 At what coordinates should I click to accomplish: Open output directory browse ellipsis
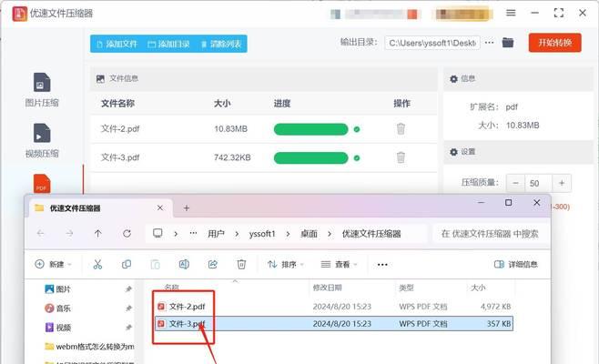click(x=489, y=43)
